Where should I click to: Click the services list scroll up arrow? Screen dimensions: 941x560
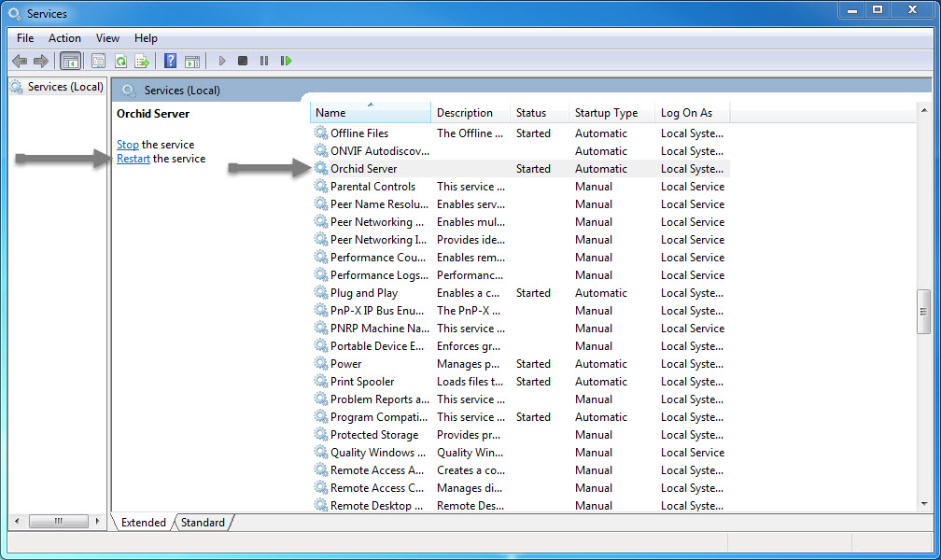click(923, 110)
